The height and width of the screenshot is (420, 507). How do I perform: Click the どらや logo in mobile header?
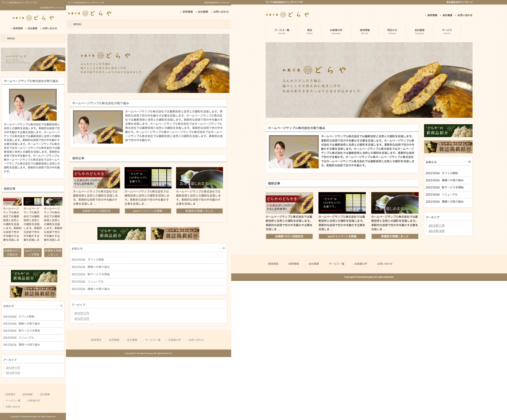point(33,18)
